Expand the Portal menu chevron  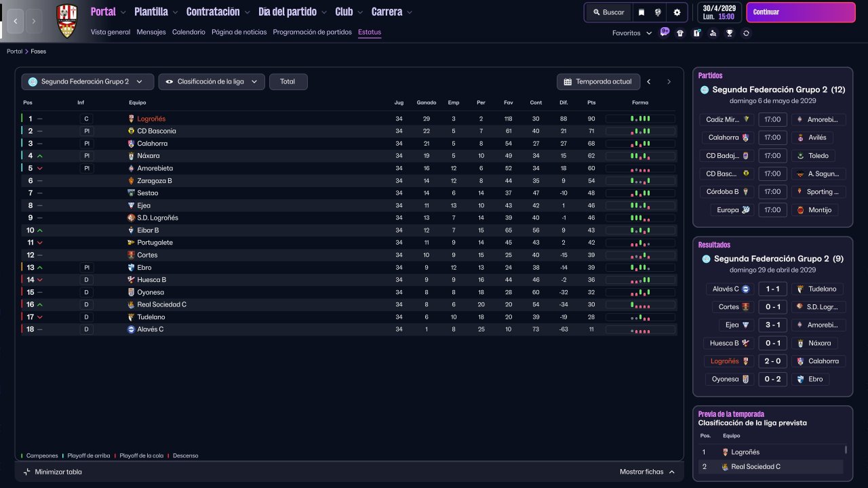point(123,12)
